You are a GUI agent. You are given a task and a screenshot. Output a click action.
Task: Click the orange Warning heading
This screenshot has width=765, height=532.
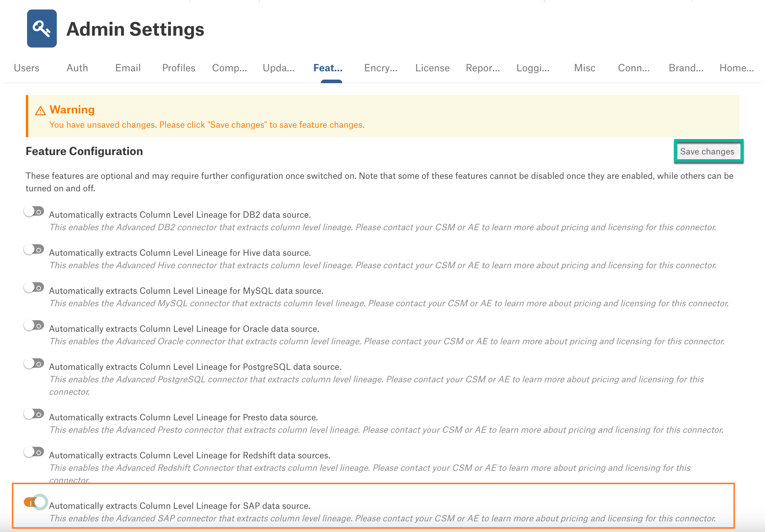(x=72, y=110)
